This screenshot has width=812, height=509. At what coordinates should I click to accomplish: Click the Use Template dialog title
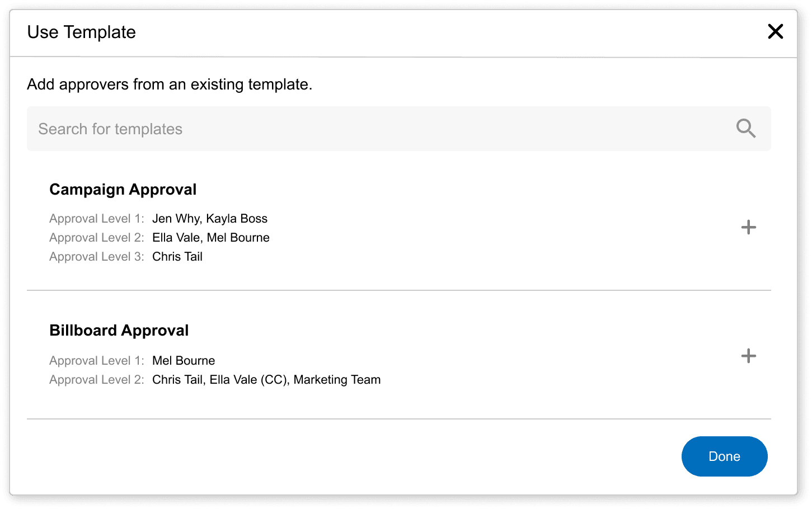[x=81, y=32]
